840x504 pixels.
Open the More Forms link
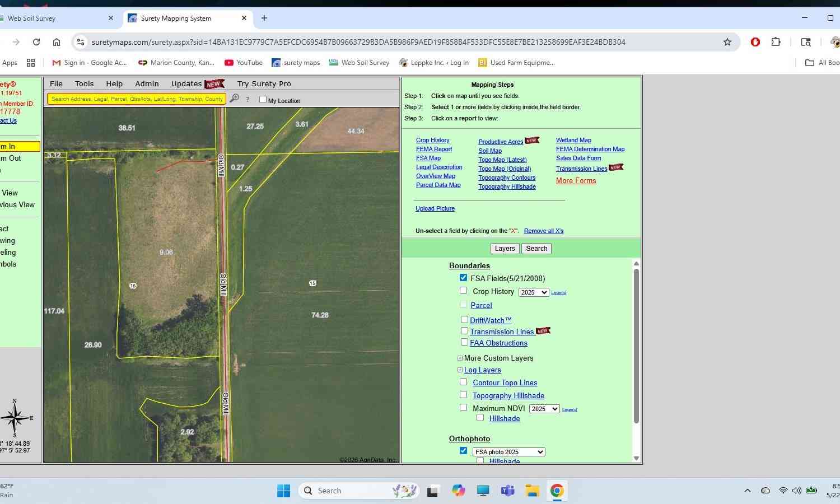(x=576, y=180)
